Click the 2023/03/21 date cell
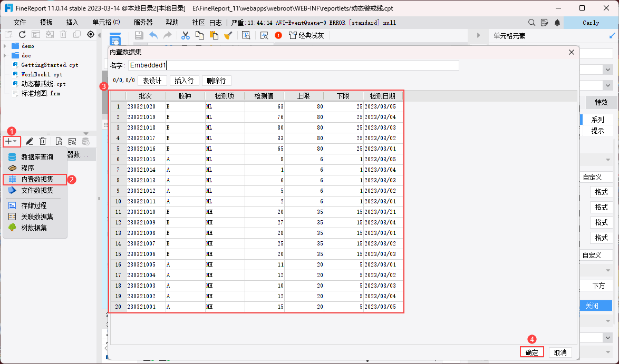 coord(383,212)
